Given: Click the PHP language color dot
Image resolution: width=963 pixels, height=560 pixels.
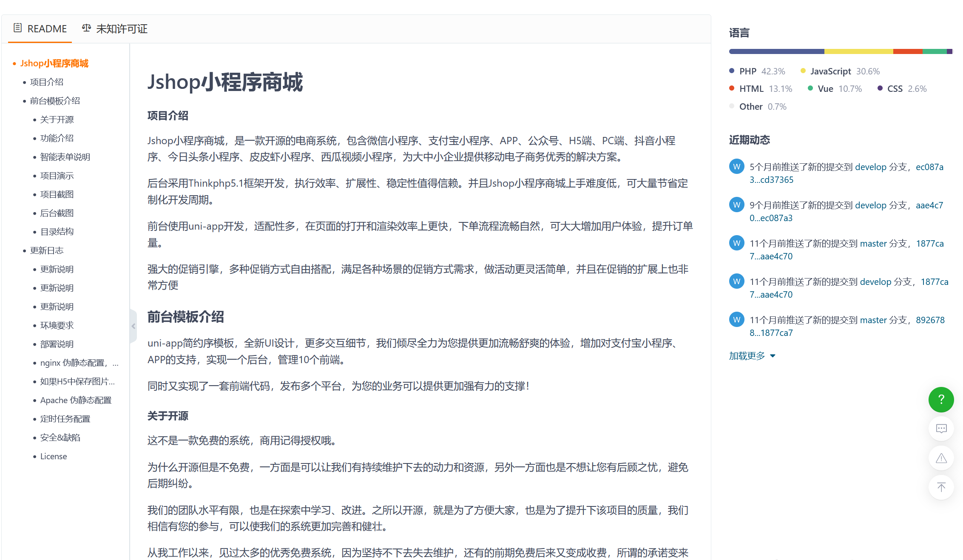Looking at the screenshot, I should pos(732,71).
